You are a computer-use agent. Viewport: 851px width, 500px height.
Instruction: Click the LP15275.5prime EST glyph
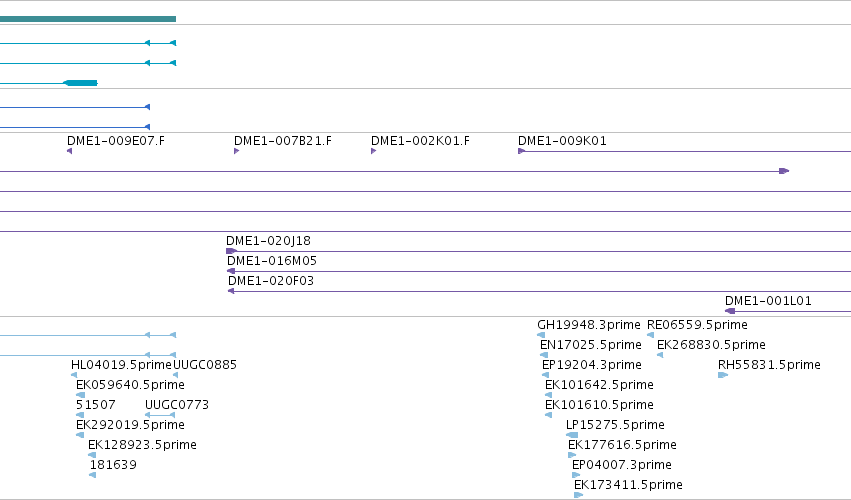572,435
